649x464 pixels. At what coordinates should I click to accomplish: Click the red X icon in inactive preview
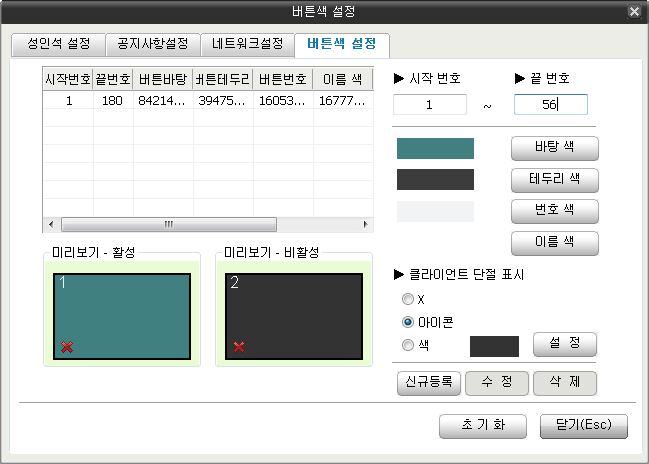tap(239, 347)
